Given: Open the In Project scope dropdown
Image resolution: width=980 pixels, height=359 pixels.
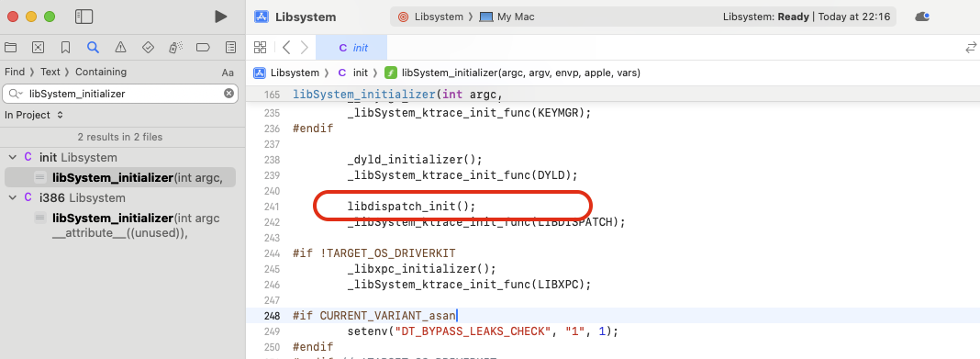Looking at the screenshot, I should (x=34, y=115).
